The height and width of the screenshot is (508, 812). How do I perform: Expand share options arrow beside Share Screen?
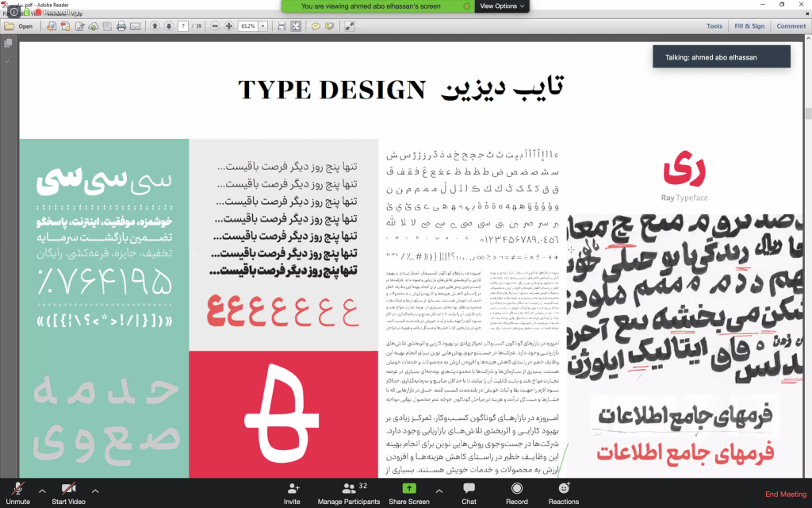coord(439,491)
